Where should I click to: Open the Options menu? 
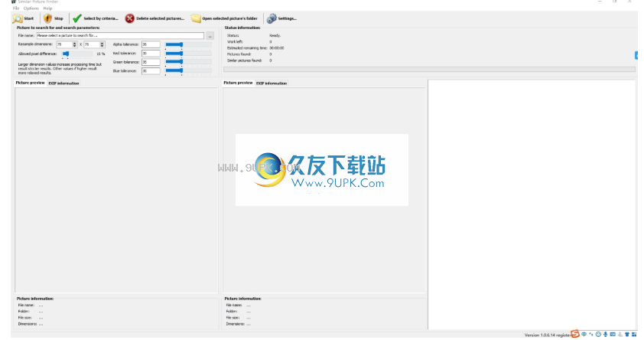(31, 8)
